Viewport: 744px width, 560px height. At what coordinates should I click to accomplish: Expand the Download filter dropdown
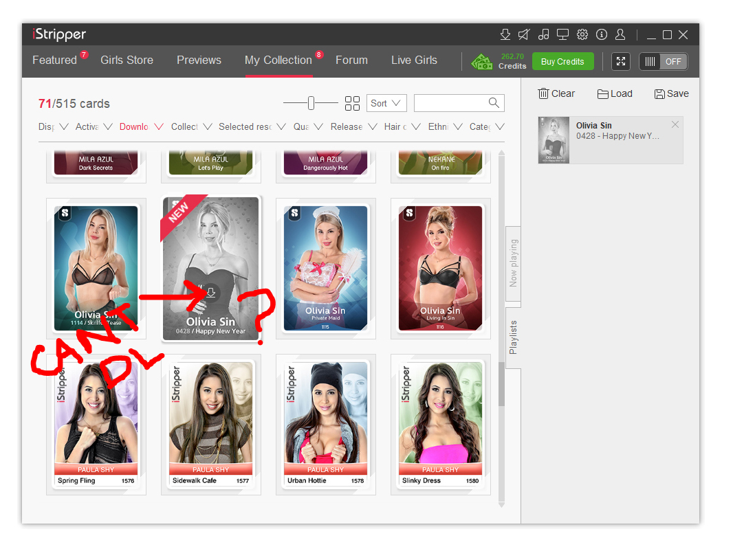click(141, 126)
